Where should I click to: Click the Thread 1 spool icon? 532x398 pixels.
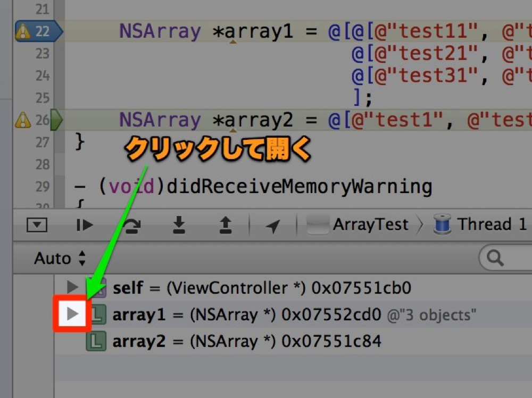(443, 225)
